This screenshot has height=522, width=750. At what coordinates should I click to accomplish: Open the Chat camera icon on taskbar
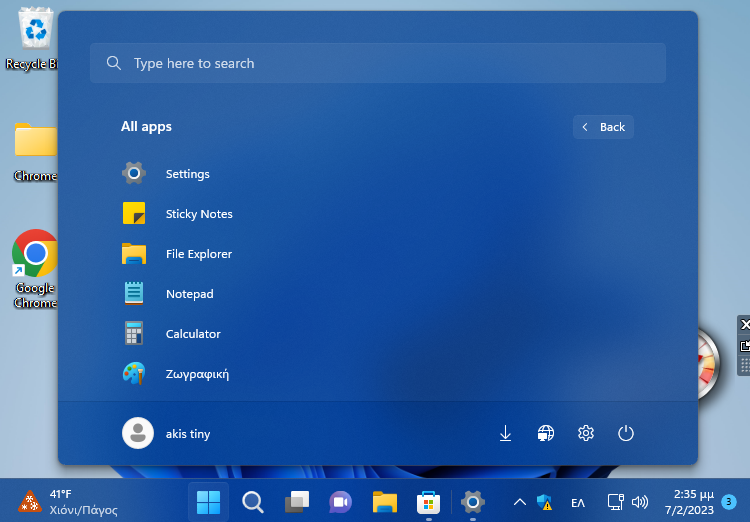[x=341, y=502]
